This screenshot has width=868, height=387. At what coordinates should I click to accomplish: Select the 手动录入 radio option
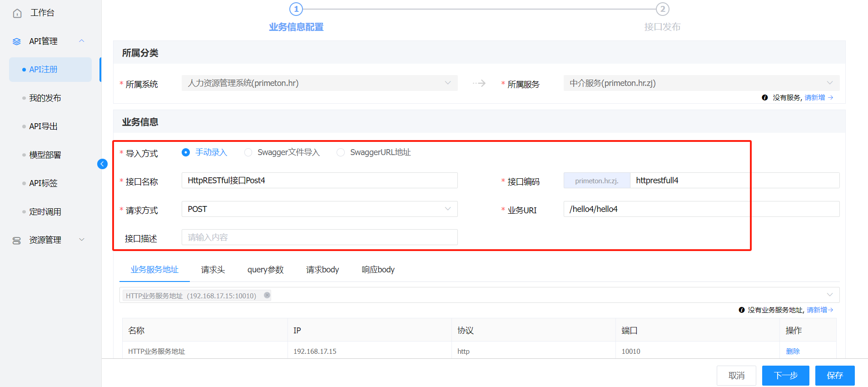tap(186, 152)
